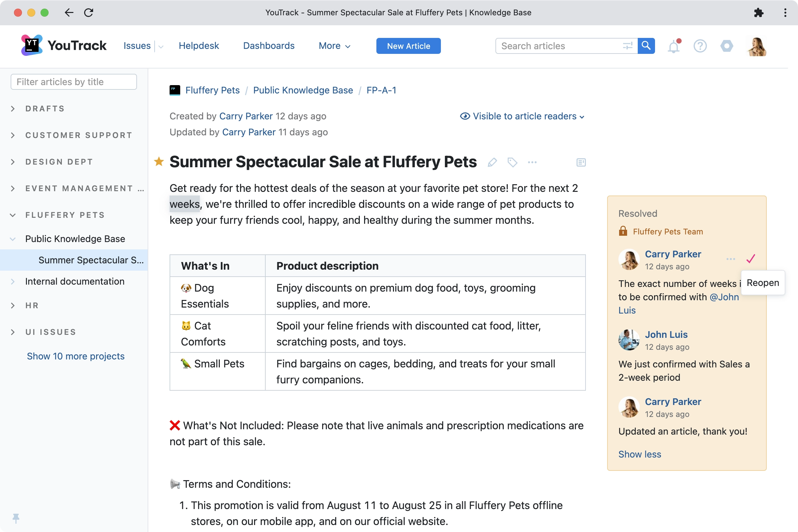Image resolution: width=798 pixels, height=532 pixels.
Task: Click Show less in comments panel
Action: click(639, 454)
